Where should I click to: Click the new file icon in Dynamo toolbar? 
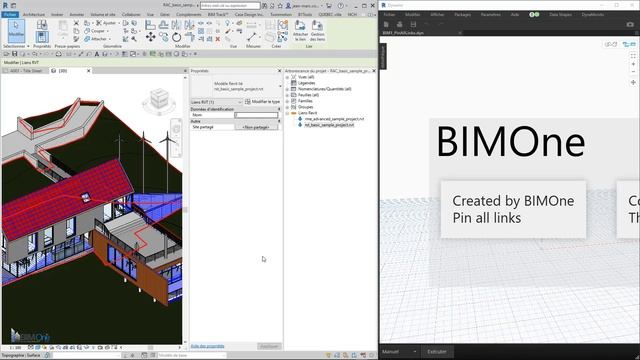click(x=386, y=24)
